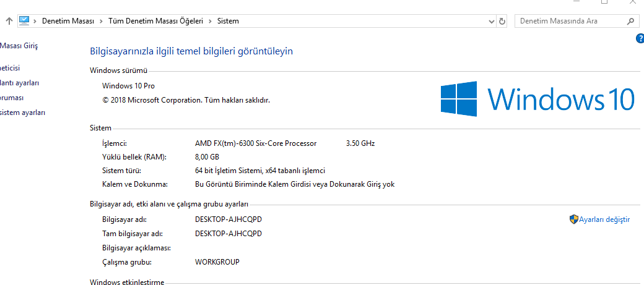Open the sidebar link ending in 'istem ayarları'
The image size is (644, 285).
pos(23,113)
